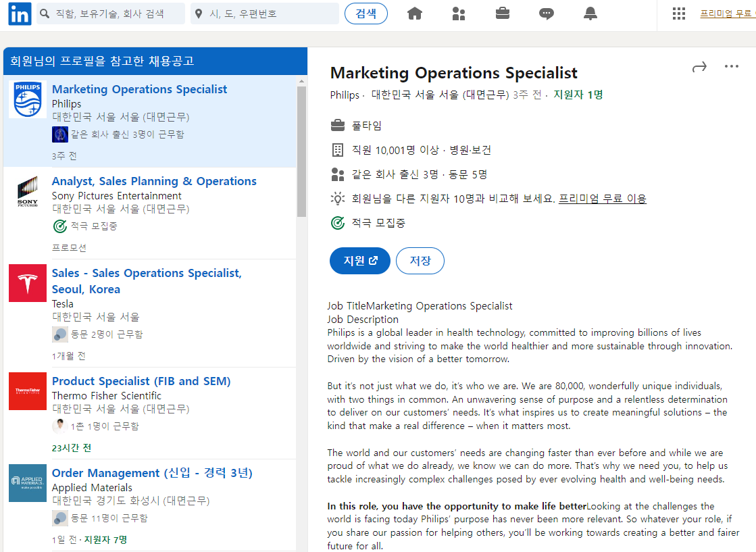Viewport: 756px width, 552px height.
Task: Click 1촌 1명이 근무함 text
Action: [105, 426]
